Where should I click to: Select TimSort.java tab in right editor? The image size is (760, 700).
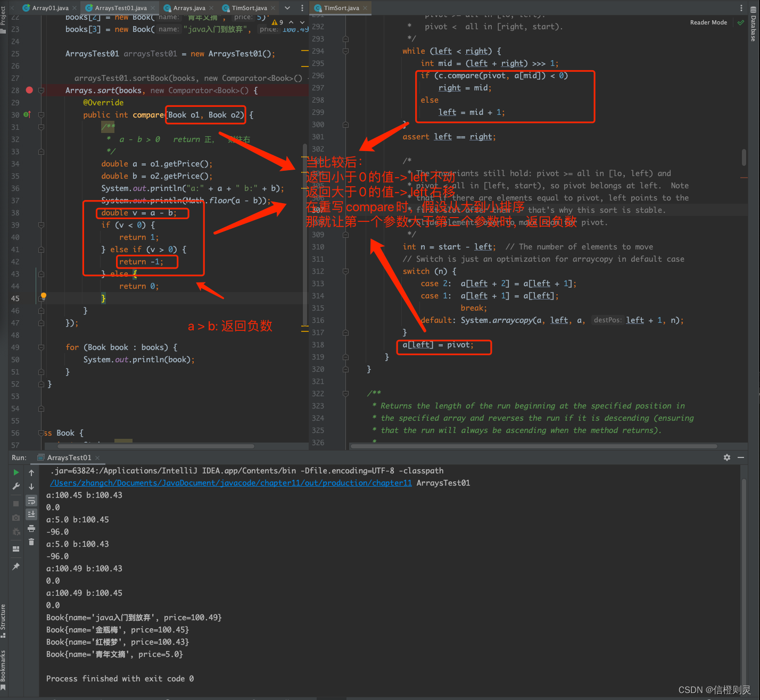(x=341, y=8)
